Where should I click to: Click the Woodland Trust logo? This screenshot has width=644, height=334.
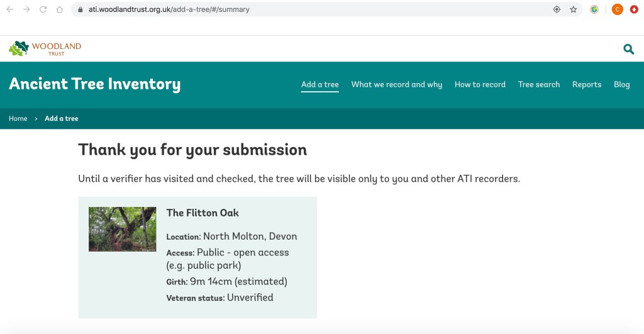(x=45, y=48)
